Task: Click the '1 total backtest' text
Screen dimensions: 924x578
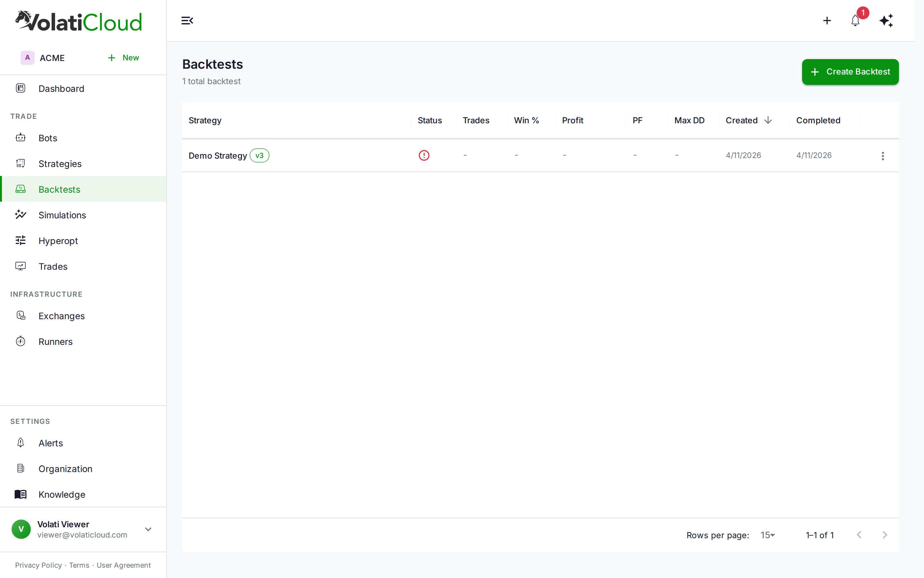Action: [211, 82]
